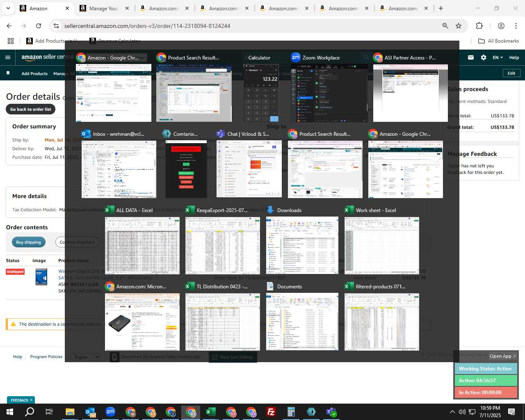Select the Inbox Outlook window thumbnail

click(x=119, y=169)
